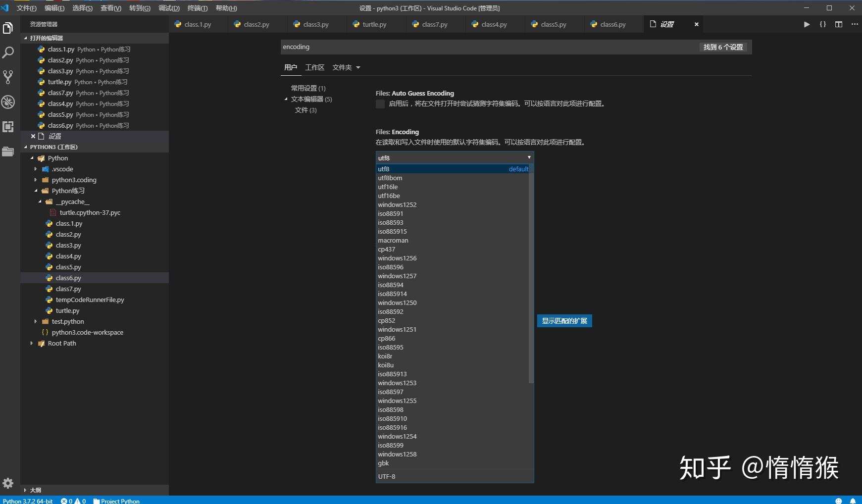Run code with the play icon
The height and width of the screenshot is (504, 862).
pos(807,24)
